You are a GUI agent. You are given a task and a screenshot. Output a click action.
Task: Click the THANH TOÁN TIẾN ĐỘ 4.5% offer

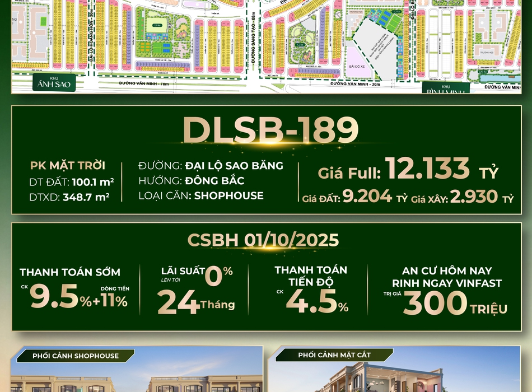click(311, 290)
